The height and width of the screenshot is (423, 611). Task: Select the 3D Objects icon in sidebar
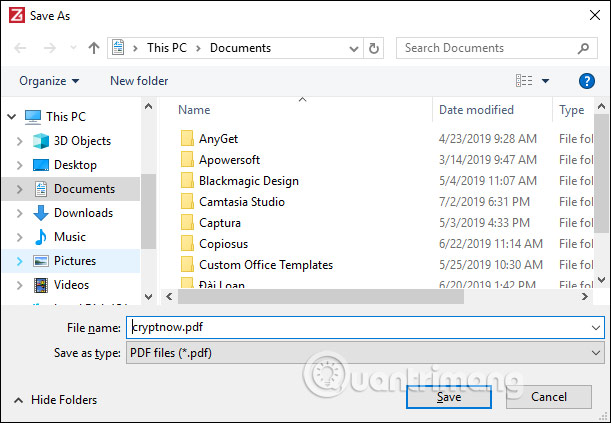41,141
